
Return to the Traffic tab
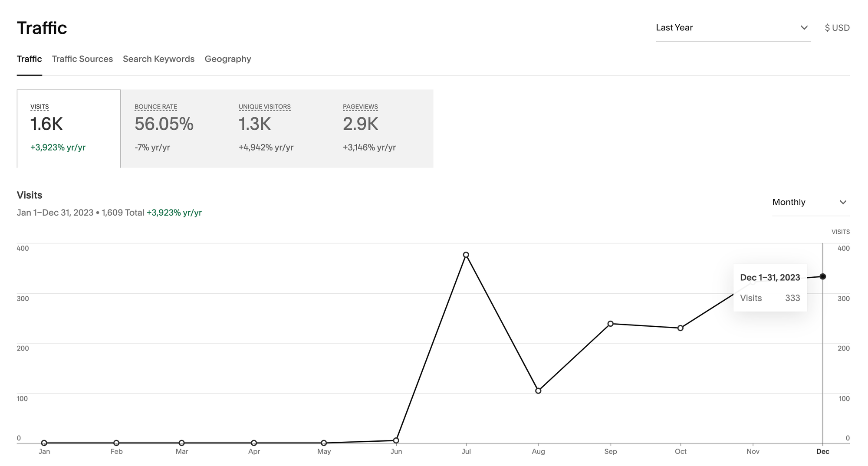(x=29, y=59)
